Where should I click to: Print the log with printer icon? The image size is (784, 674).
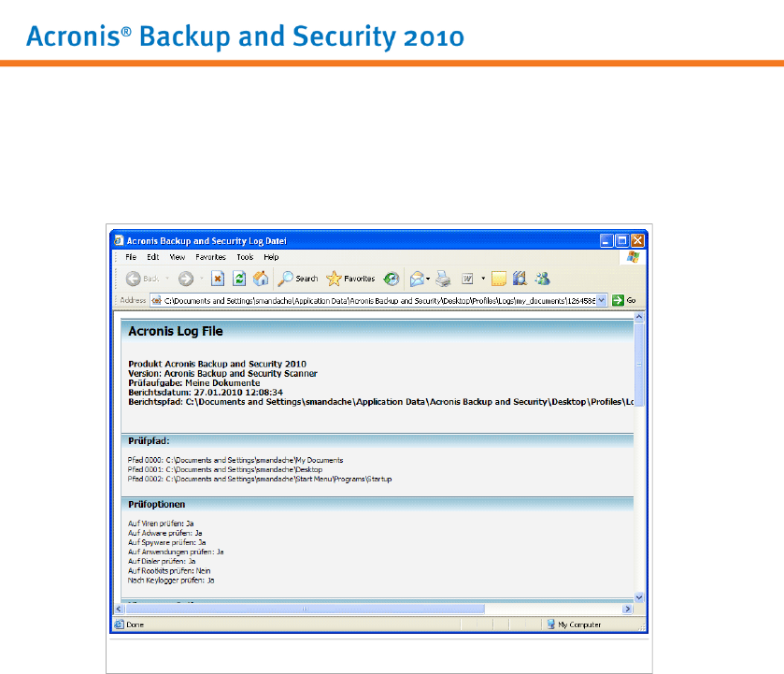pos(444,279)
